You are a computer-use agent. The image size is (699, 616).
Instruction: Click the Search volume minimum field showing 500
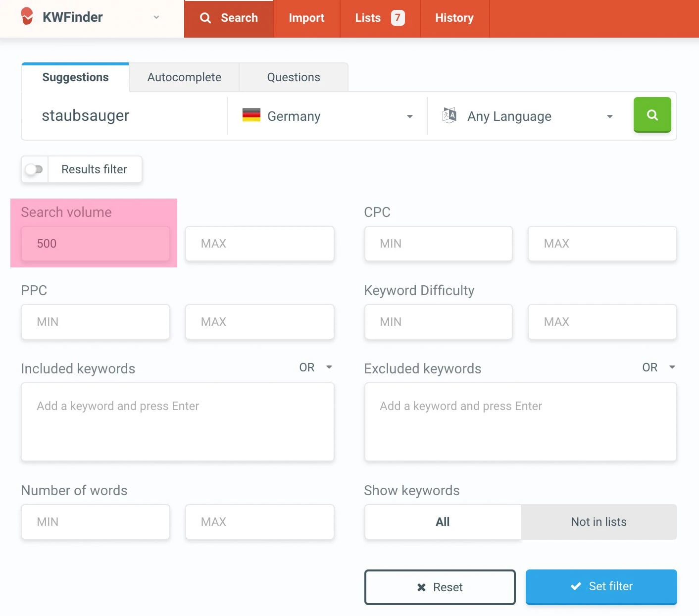point(96,243)
